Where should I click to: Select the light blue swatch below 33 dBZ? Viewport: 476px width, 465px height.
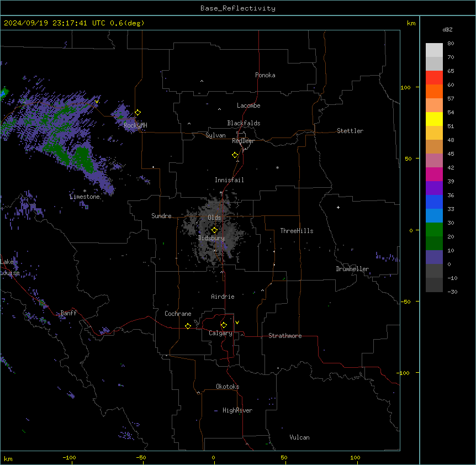(434, 216)
